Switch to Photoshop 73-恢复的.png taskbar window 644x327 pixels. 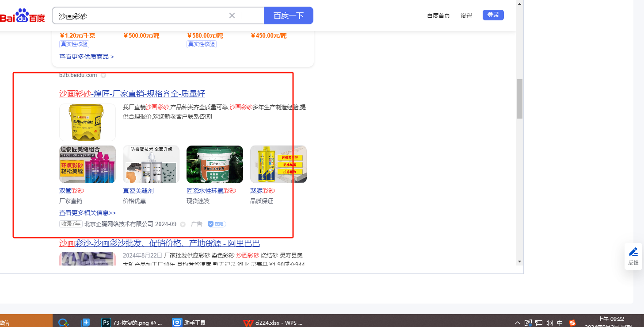[x=132, y=323]
